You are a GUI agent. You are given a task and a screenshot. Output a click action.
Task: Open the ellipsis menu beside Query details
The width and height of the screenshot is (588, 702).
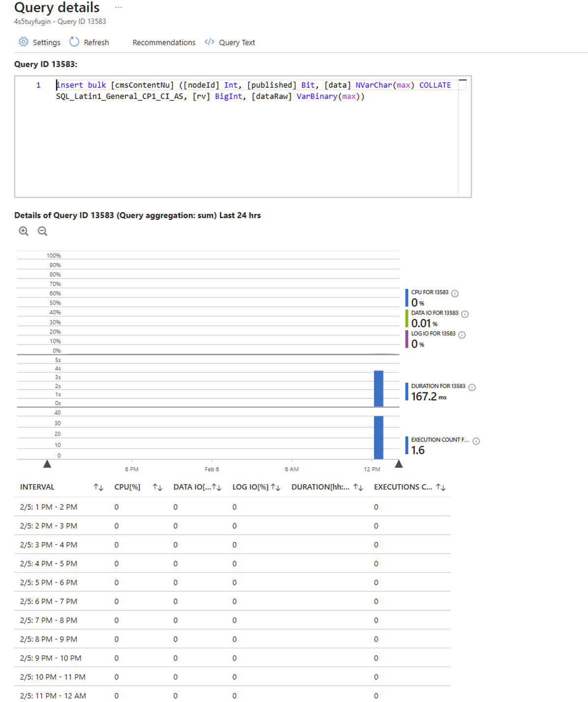point(118,8)
